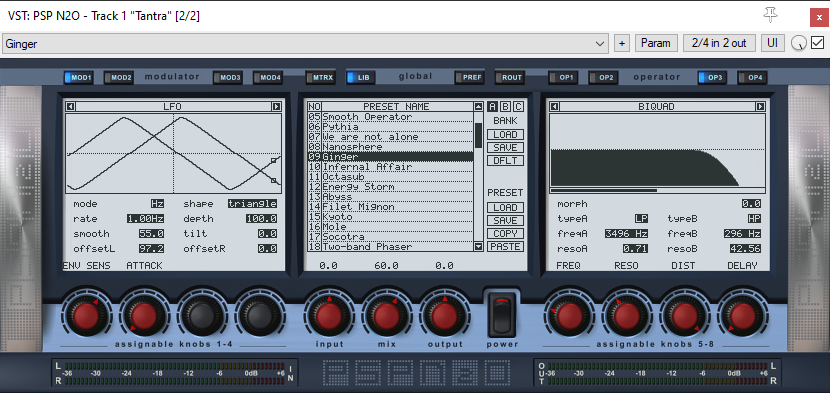Open the Ginger preset dropdown

pyautogui.click(x=305, y=43)
